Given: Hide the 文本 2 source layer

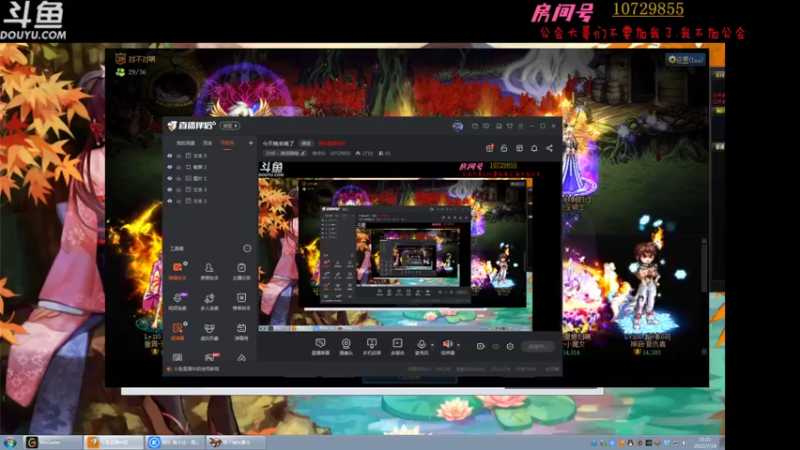Looking at the screenshot, I should point(169,201).
